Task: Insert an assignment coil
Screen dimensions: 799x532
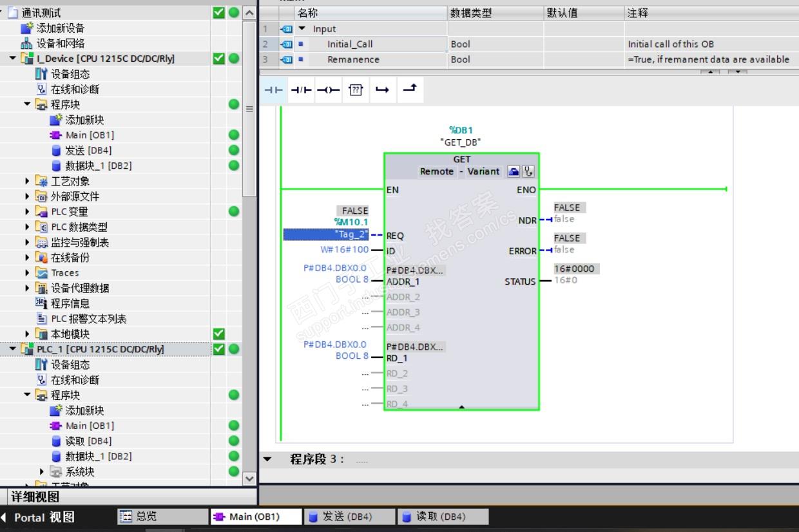Action: (x=329, y=90)
